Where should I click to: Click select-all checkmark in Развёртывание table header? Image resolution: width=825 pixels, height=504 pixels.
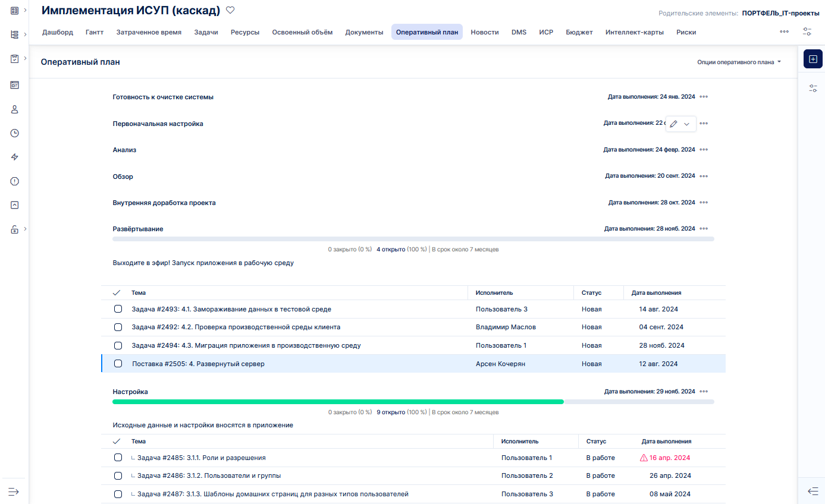click(x=117, y=292)
